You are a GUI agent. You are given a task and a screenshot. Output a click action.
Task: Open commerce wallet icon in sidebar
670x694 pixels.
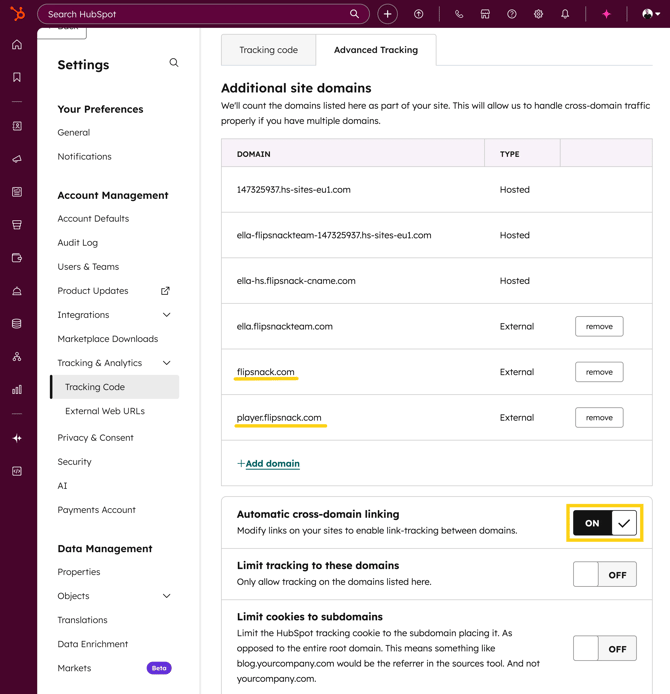tap(17, 258)
